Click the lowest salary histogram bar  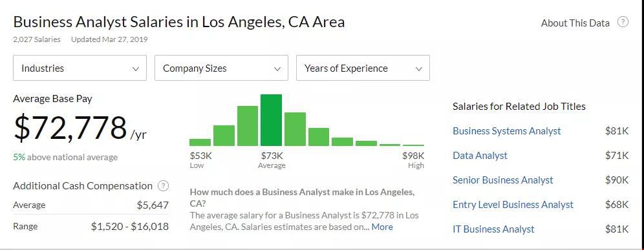(200, 143)
